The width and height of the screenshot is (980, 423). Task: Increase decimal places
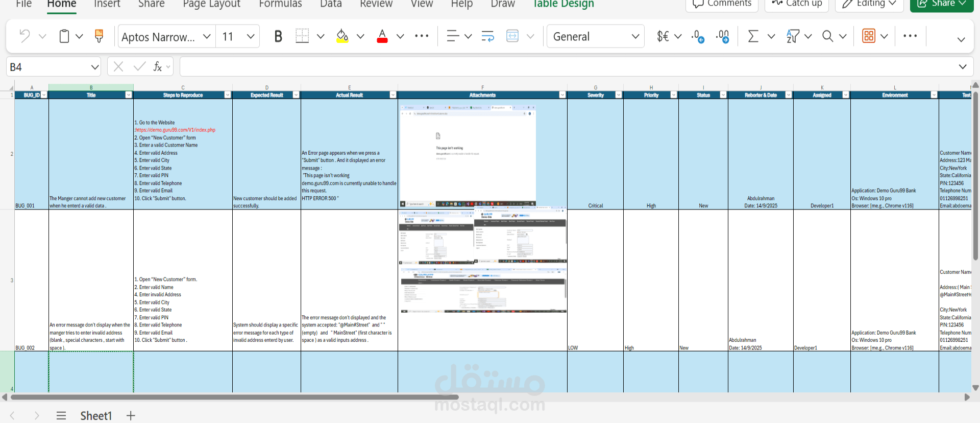pos(723,36)
